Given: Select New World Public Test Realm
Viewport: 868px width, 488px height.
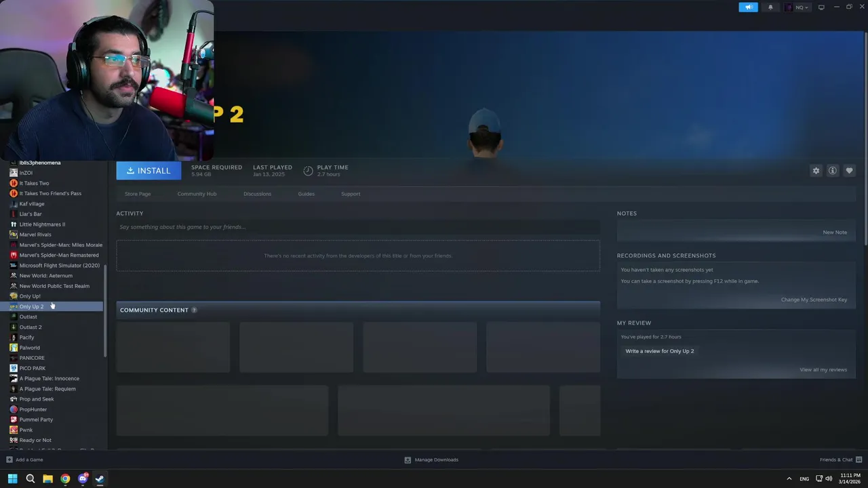Looking at the screenshot, I should click(54, 286).
